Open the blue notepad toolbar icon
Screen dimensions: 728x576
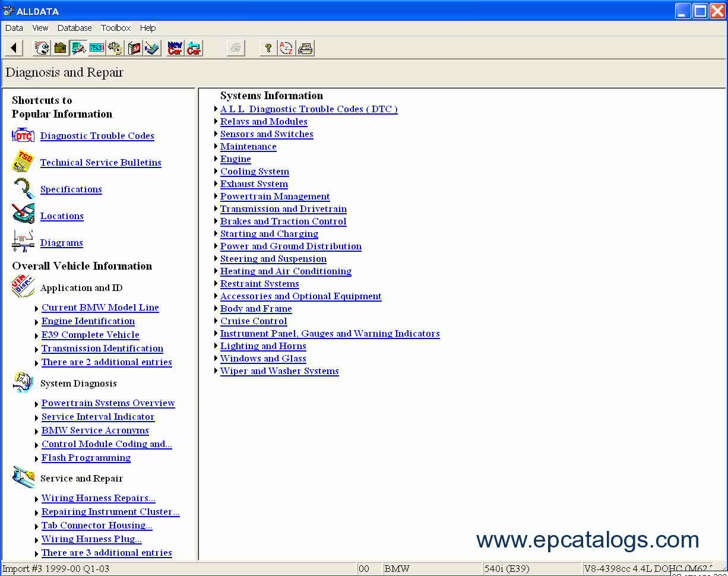[153, 48]
